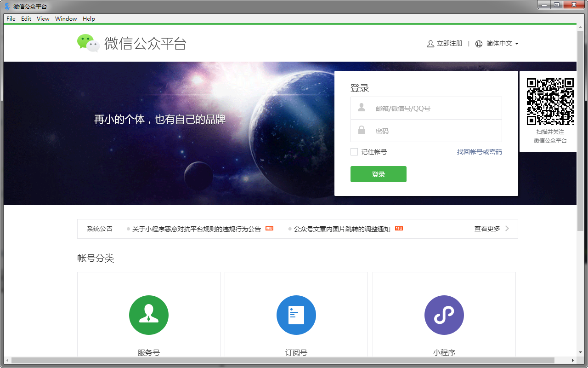
Task: Open the Window menu
Action: click(66, 19)
